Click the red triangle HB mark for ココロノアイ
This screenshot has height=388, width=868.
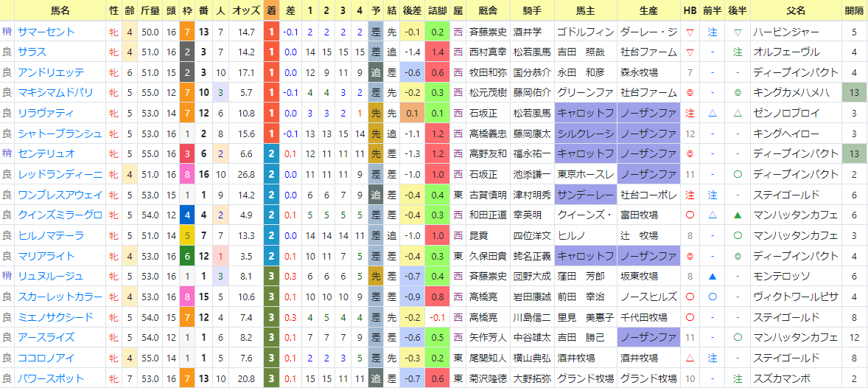click(690, 358)
